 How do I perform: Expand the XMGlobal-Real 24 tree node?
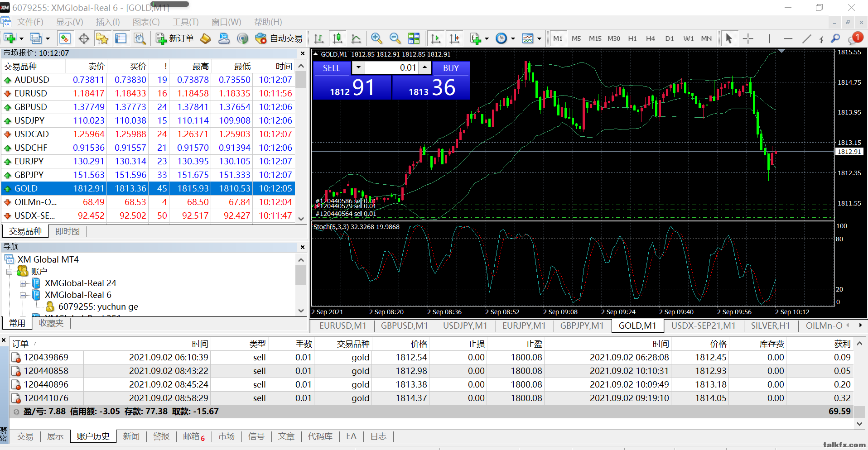point(23,283)
